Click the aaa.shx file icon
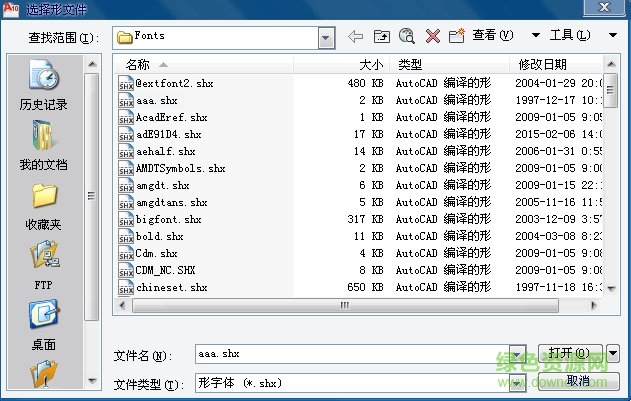This screenshot has width=631, height=401. (126, 100)
